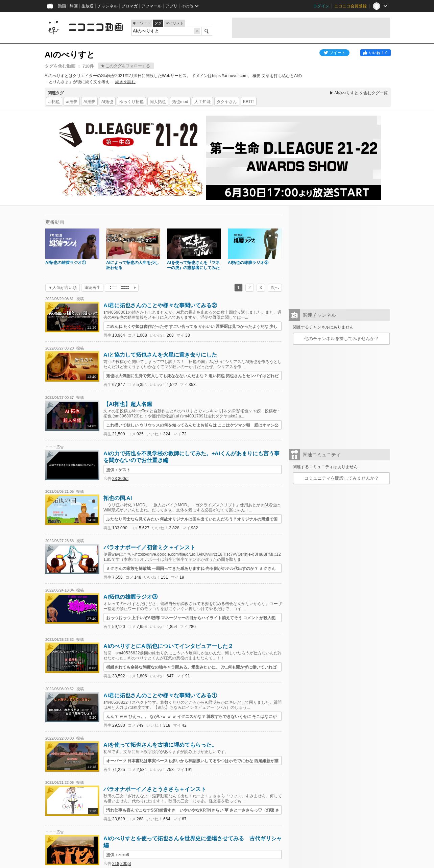
Task: Select the キーワード search tab
Action: [x=142, y=23]
